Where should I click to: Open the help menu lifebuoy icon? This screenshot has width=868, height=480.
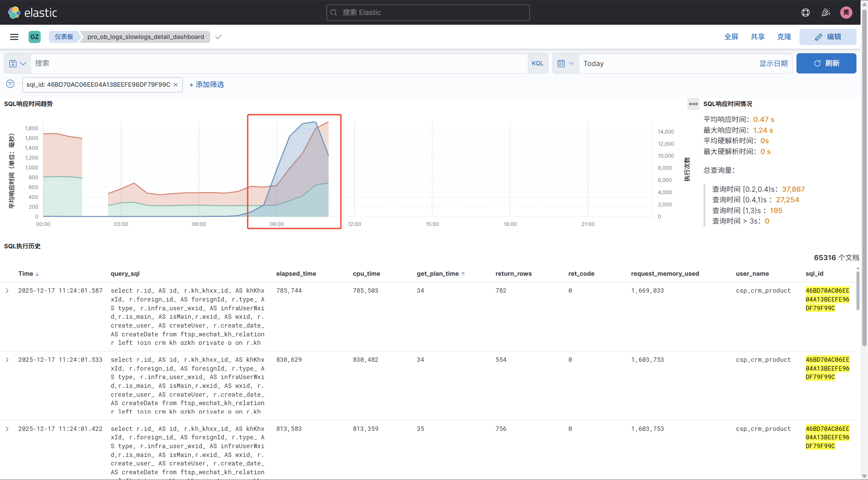click(x=805, y=13)
